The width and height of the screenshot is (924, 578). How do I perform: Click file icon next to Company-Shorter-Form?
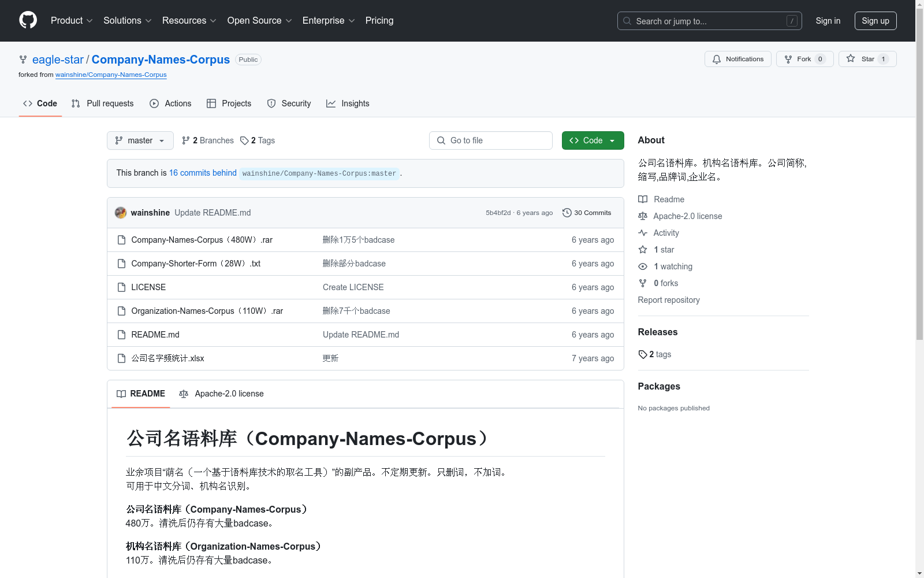point(121,264)
